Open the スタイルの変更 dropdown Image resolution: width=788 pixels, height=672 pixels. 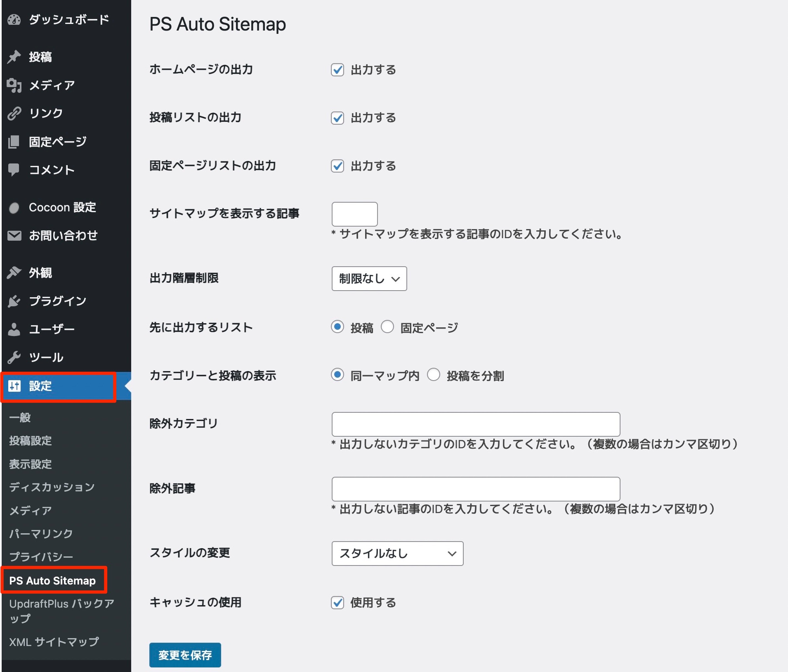pyautogui.click(x=397, y=554)
